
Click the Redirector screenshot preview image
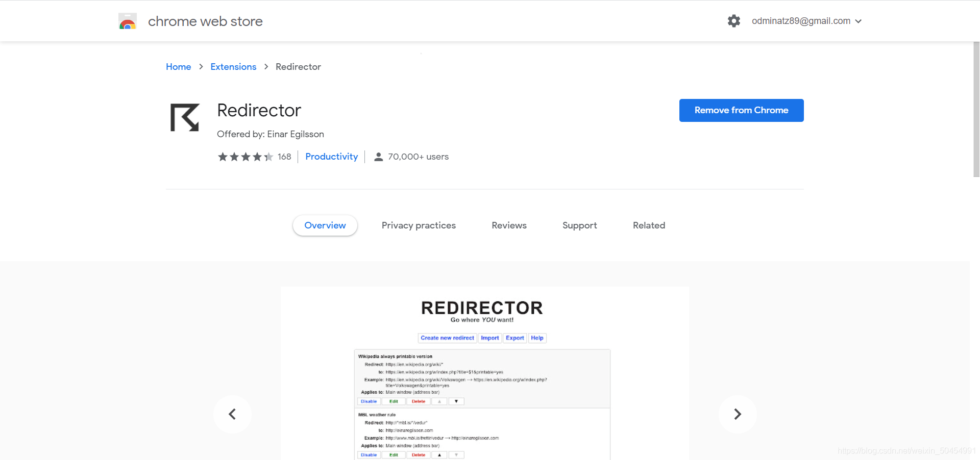coord(484,373)
